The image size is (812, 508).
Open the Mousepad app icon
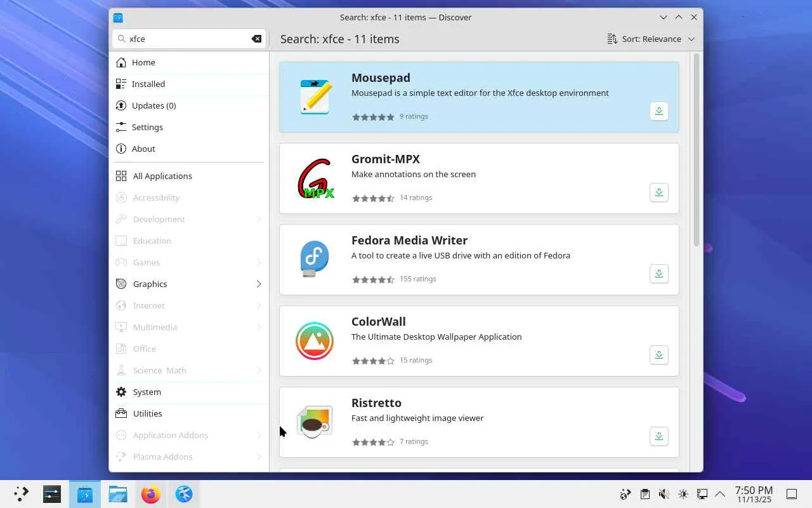click(315, 97)
